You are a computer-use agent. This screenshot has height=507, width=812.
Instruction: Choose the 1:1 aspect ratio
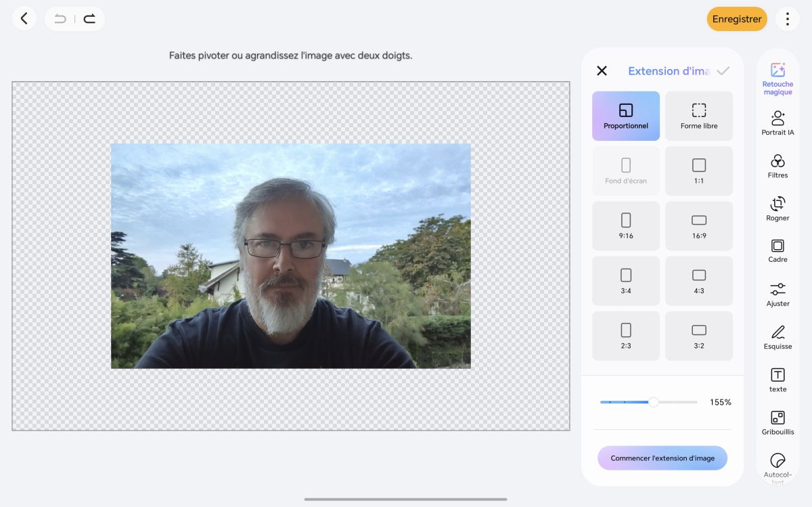click(699, 171)
